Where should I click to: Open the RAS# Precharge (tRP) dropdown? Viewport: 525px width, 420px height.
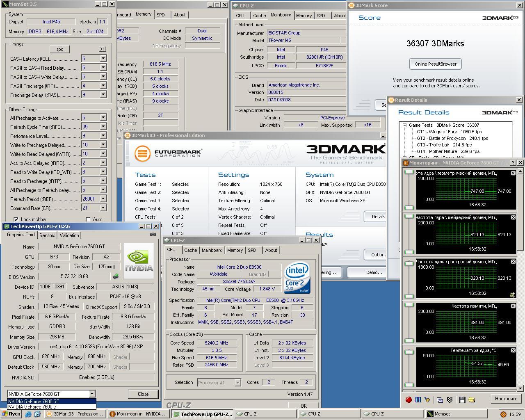pyautogui.click(x=103, y=86)
